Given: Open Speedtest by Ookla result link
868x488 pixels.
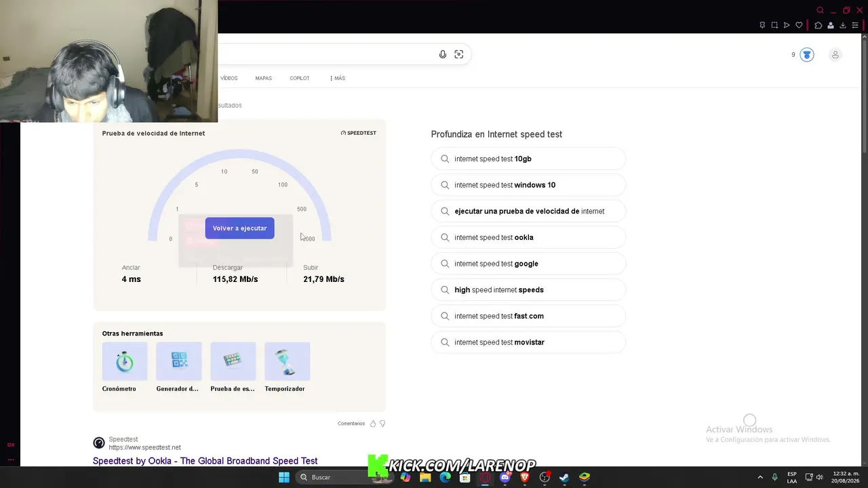Looking at the screenshot, I should (205, 461).
